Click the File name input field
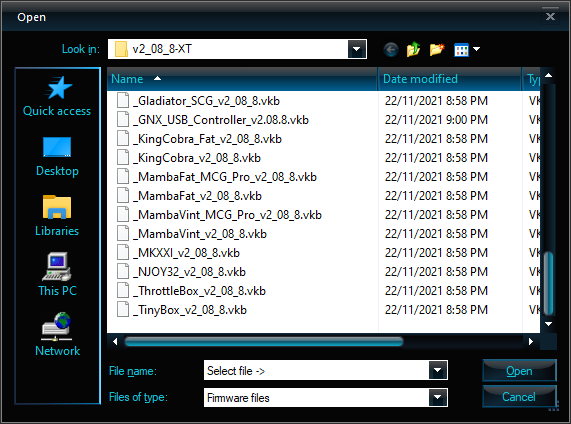The image size is (571, 424). [316, 370]
